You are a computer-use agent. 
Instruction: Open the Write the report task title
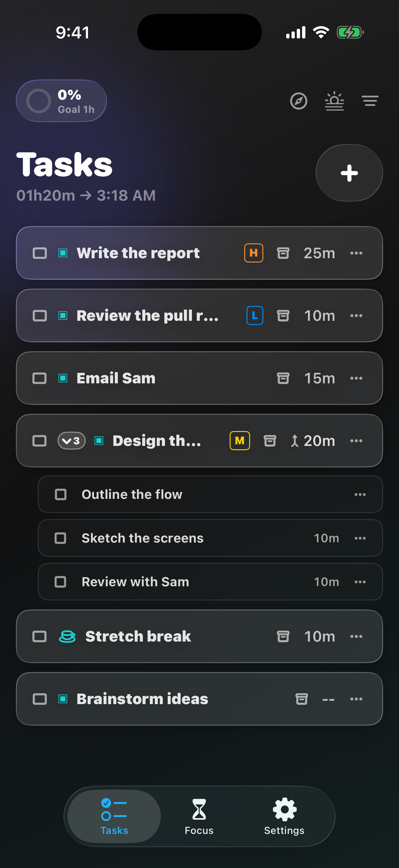pyautogui.click(x=138, y=253)
